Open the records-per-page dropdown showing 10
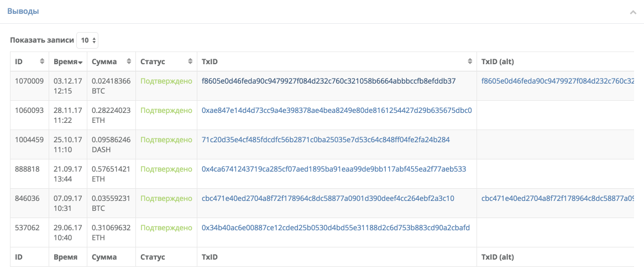This screenshot has width=644, height=274. pyautogui.click(x=87, y=40)
